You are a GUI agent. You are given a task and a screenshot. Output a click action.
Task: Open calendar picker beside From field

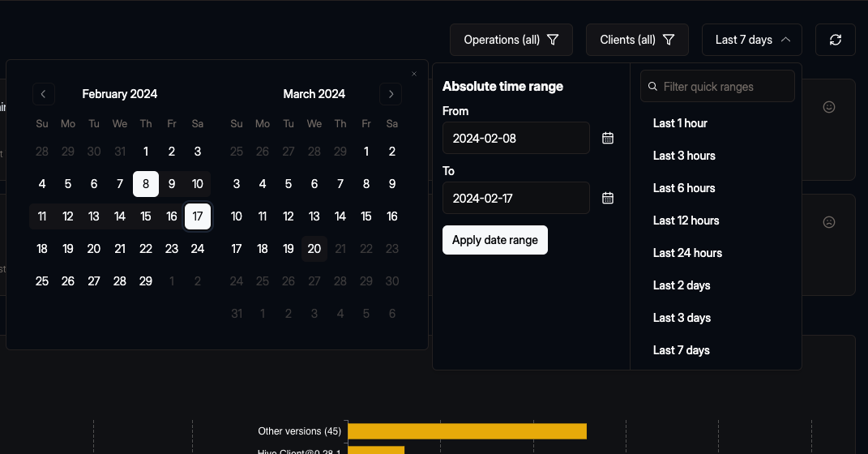click(x=608, y=138)
